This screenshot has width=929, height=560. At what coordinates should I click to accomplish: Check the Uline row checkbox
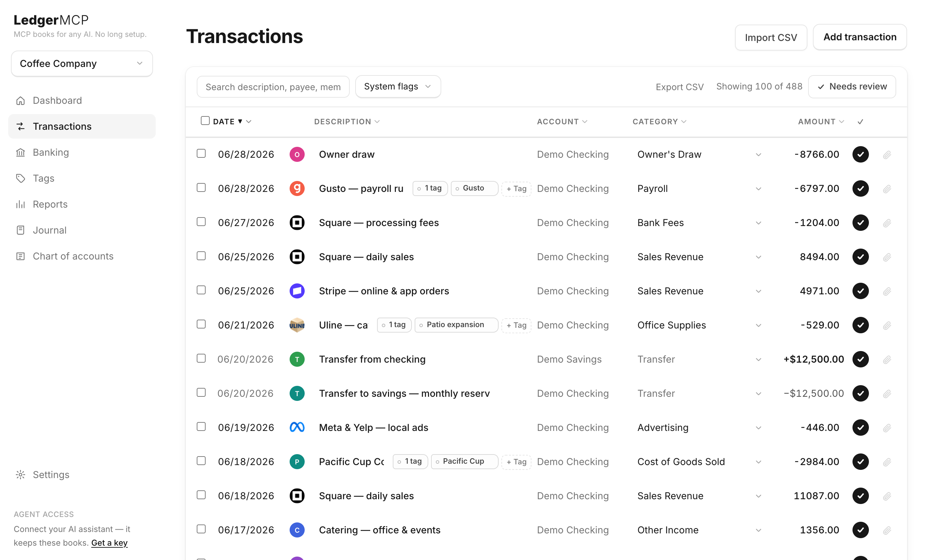[201, 324]
